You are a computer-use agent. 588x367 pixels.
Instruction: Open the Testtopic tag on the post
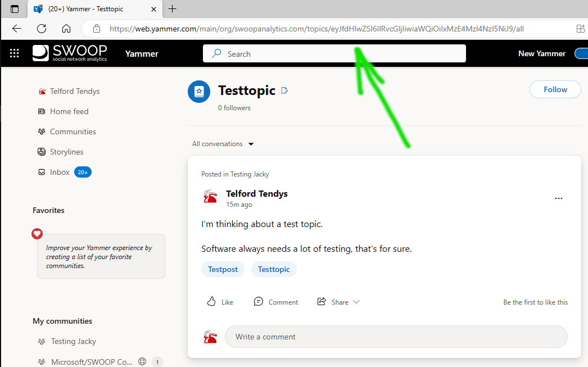[274, 270]
